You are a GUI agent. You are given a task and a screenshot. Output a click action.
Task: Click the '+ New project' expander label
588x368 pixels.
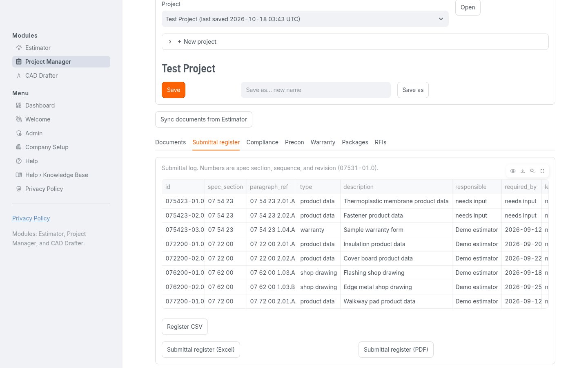click(197, 42)
